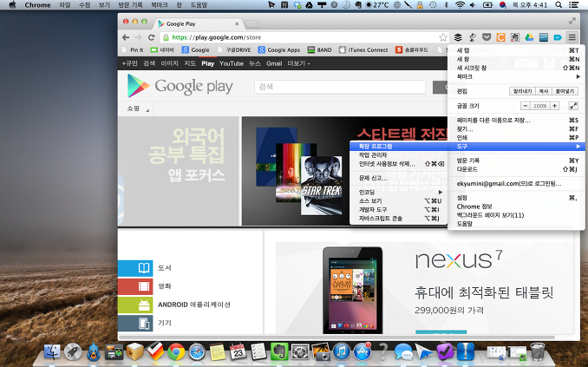Open the Google Apps bookmark
Screen dimensions: 588x367
[x=279, y=50]
